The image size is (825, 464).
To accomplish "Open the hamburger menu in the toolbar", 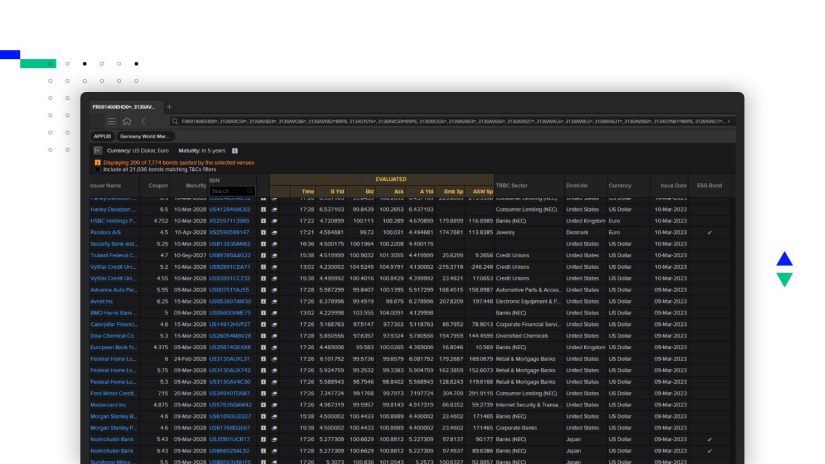I will 111,121.
